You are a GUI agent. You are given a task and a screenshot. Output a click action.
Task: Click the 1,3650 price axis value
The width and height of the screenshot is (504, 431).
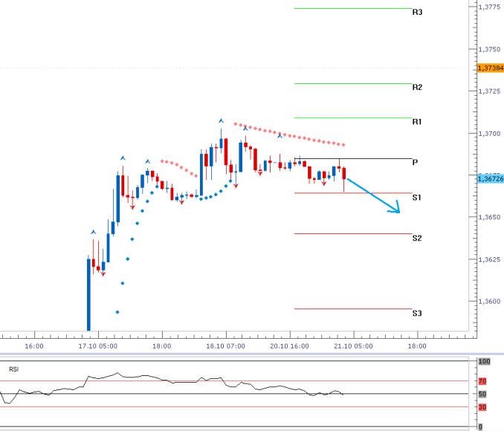click(489, 217)
